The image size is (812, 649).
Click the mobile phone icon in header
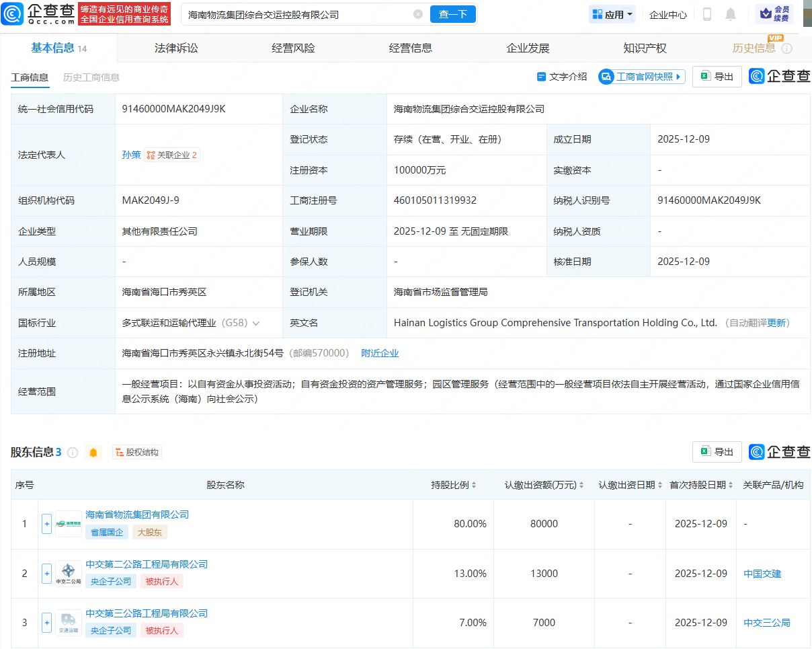(x=707, y=14)
